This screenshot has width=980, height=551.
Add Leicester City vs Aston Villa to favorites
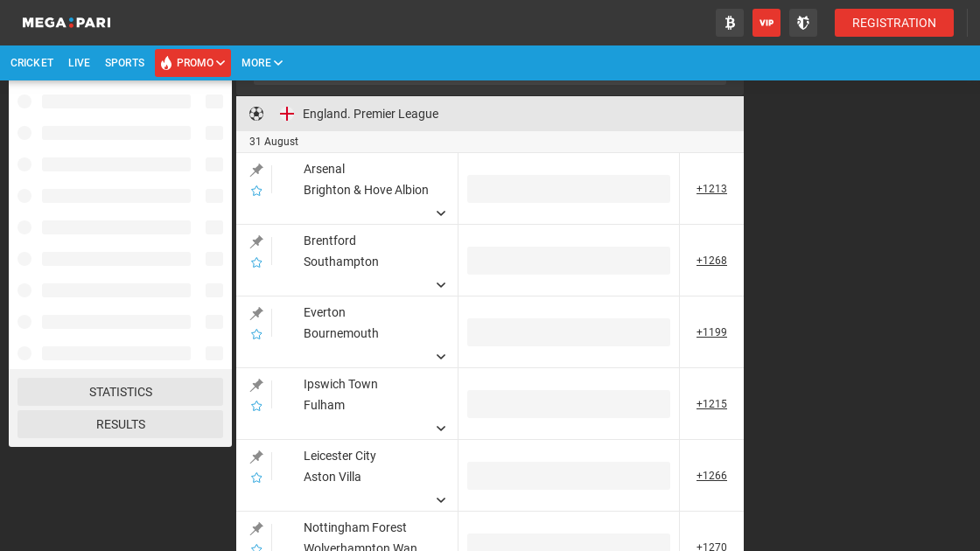tap(256, 478)
